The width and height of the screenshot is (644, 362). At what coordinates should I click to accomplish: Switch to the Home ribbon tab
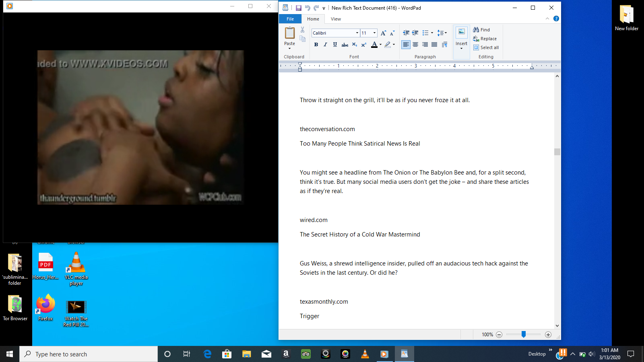click(x=313, y=19)
